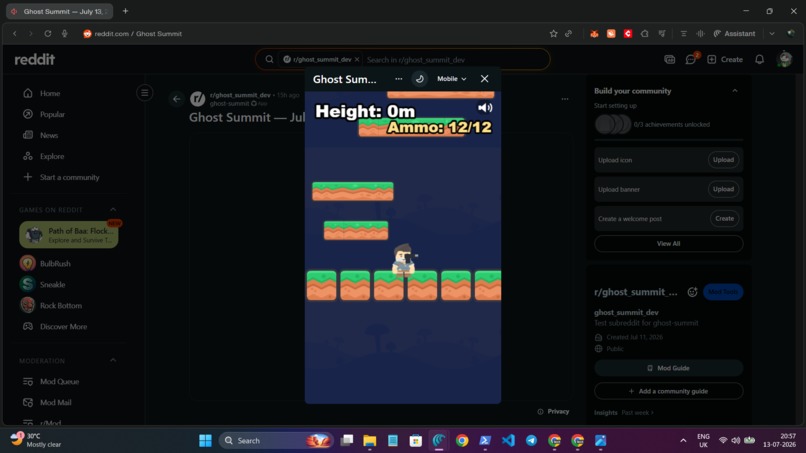This screenshot has height=453, width=806.
Task: Click Start a community
Action: click(69, 177)
